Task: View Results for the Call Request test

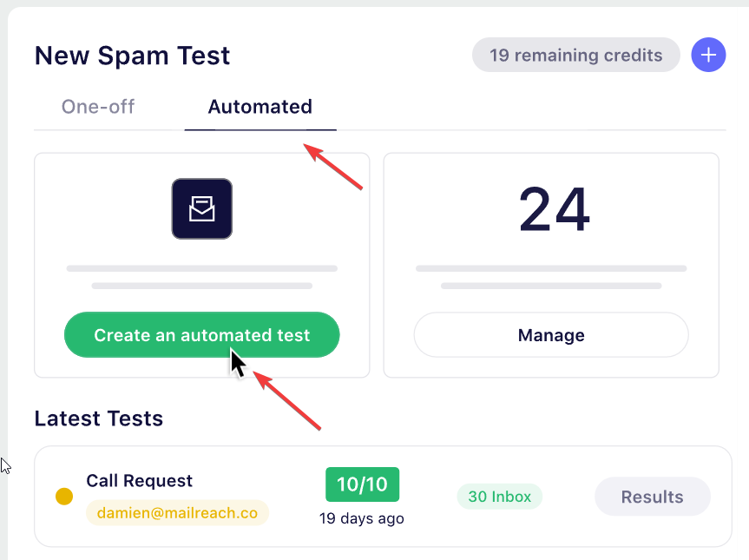Action: click(652, 497)
